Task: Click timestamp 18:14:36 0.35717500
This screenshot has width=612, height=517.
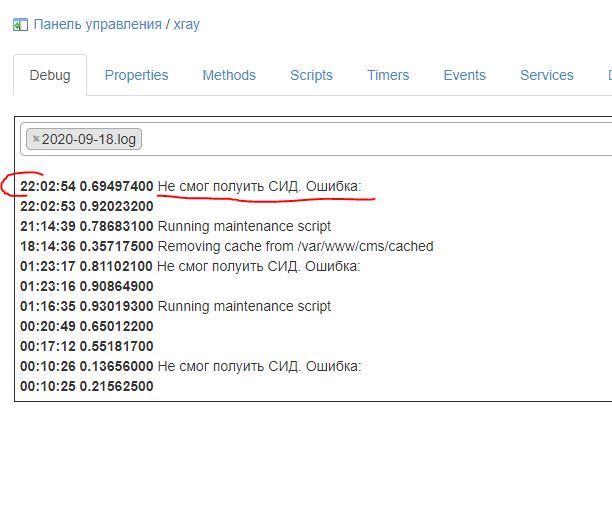Action: point(87,246)
